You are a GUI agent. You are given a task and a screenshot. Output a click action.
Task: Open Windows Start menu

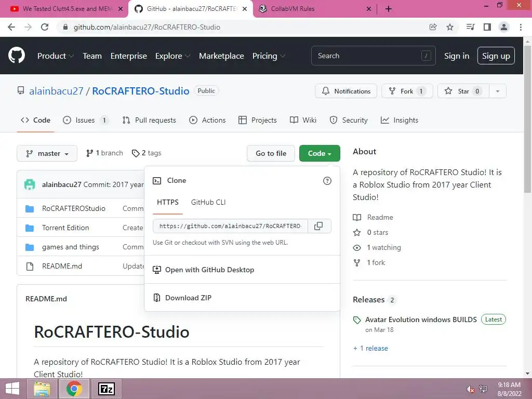point(12,389)
